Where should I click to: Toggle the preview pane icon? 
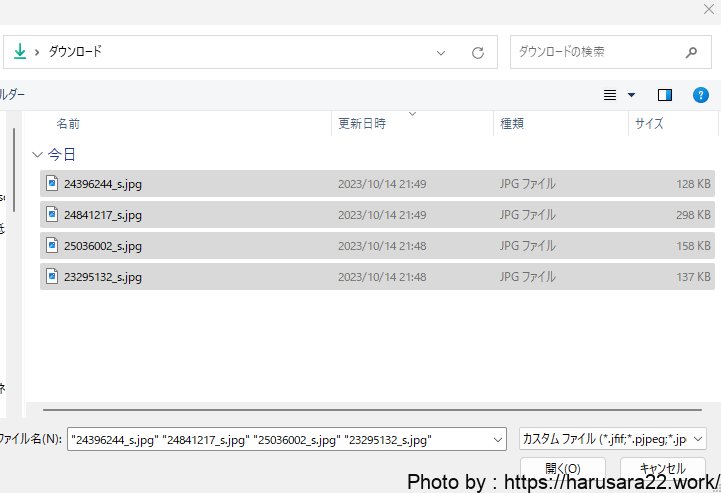pos(665,95)
